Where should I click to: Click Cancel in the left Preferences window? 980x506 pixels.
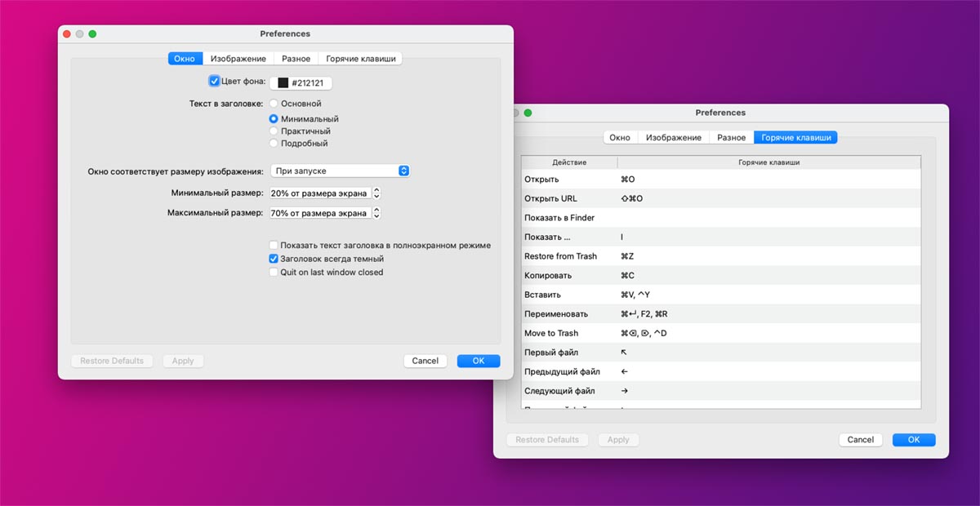pyautogui.click(x=425, y=361)
